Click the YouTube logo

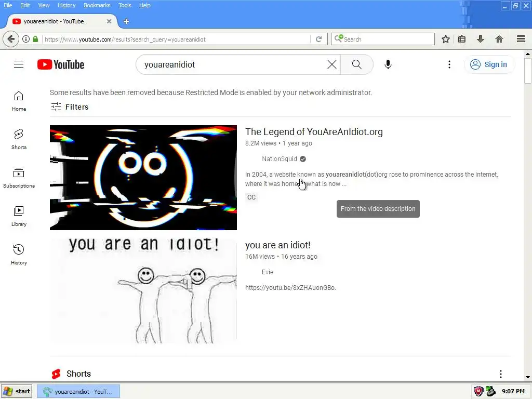click(61, 64)
